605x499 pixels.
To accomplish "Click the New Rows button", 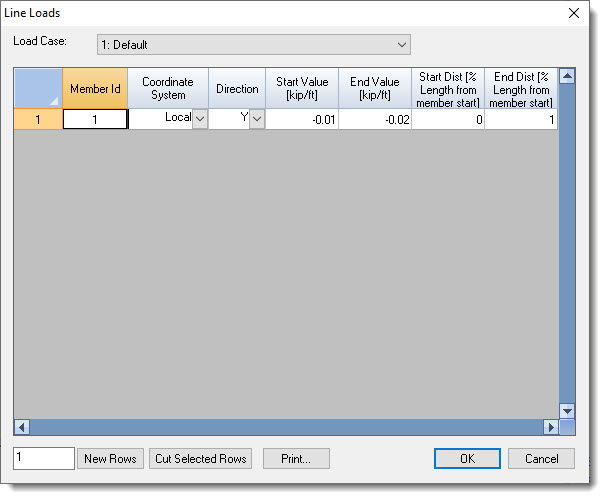I will (x=110, y=459).
